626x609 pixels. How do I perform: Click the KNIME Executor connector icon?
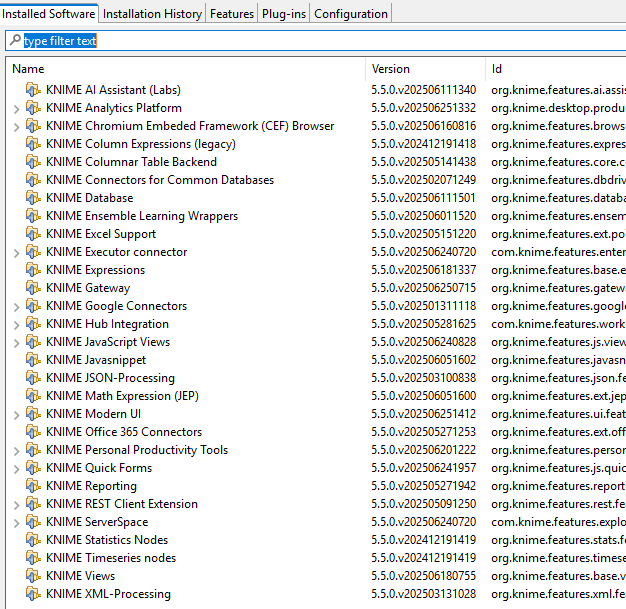33,252
